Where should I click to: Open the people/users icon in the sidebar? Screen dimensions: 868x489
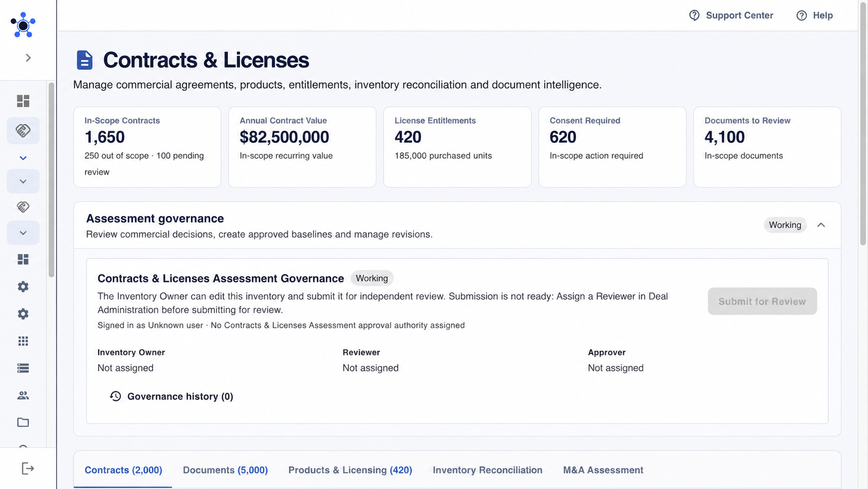[23, 395]
